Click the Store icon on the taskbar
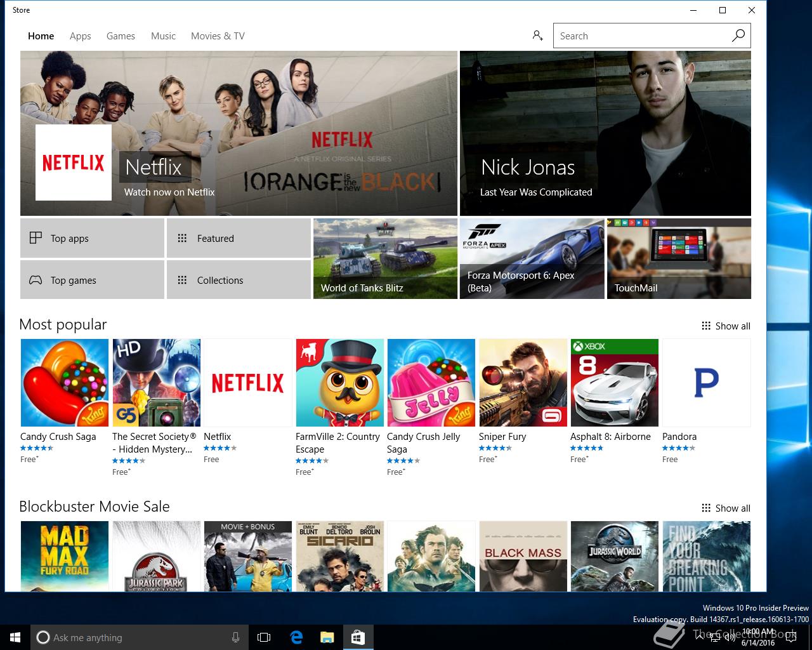 pyautogui.click(x=358, y=637)
